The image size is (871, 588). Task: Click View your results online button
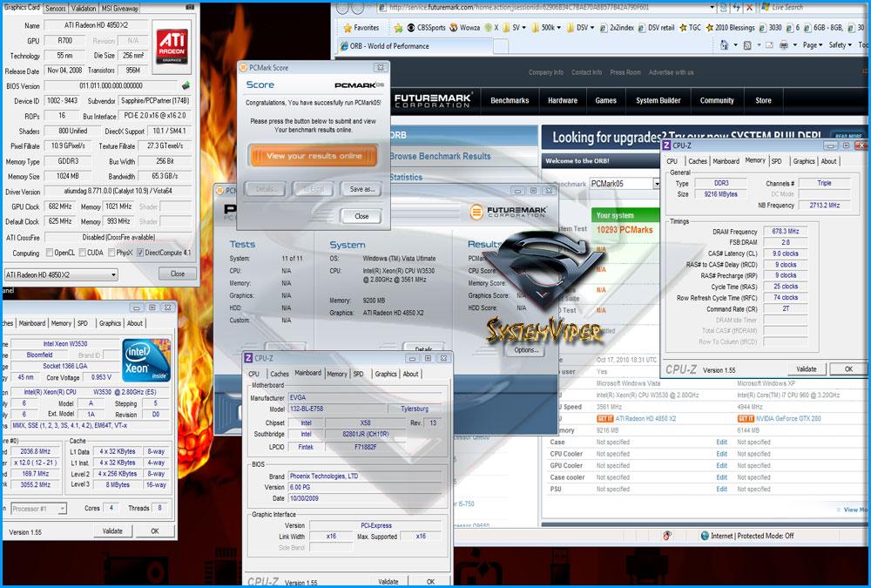coord(314,156)
